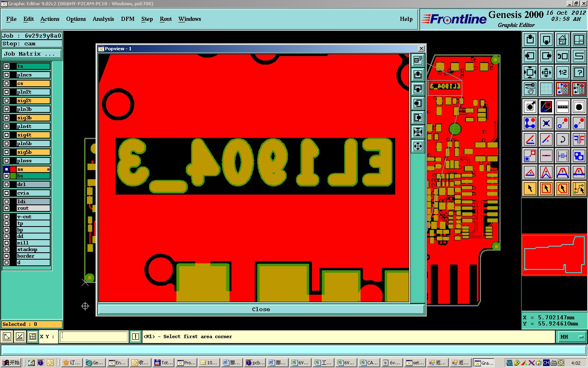Screen dimensions: 588x368
Task: Select the sig3b layer name
Action: [33, 118]
